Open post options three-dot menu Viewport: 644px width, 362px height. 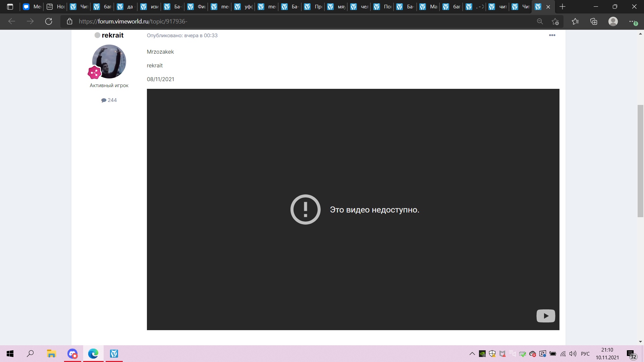552,35
